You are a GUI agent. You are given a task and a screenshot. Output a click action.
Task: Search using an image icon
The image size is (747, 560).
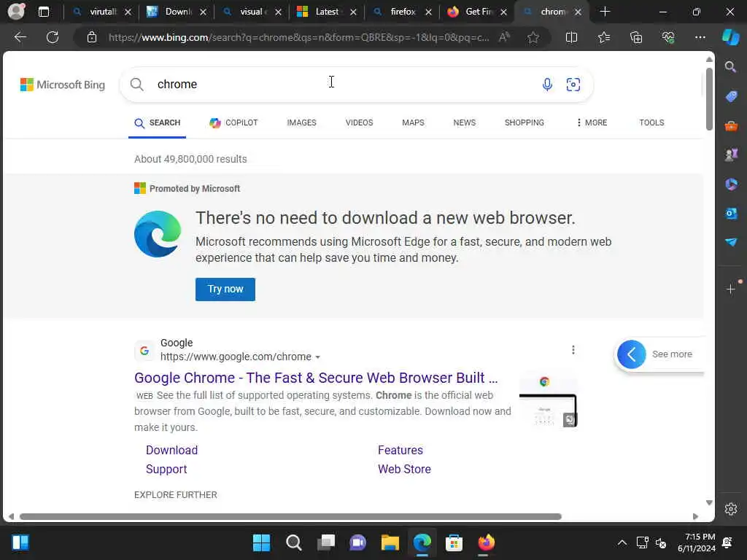[573, 85]
